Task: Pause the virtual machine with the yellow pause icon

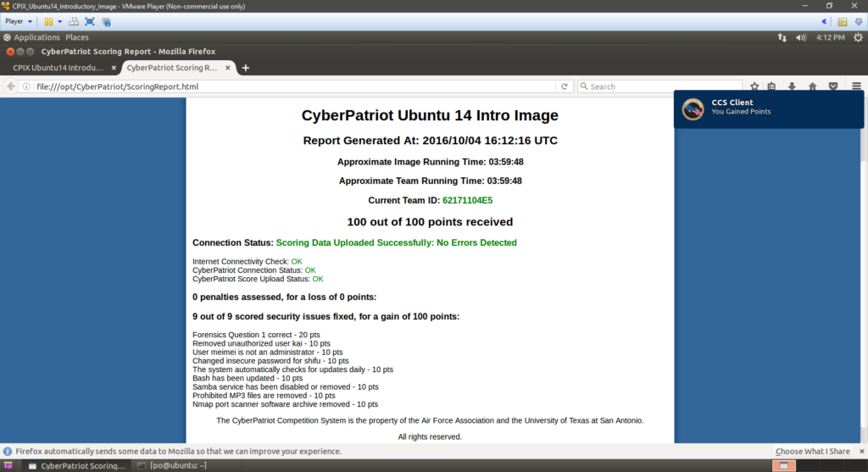Action: pyautogui.click(x=48, y=21)
